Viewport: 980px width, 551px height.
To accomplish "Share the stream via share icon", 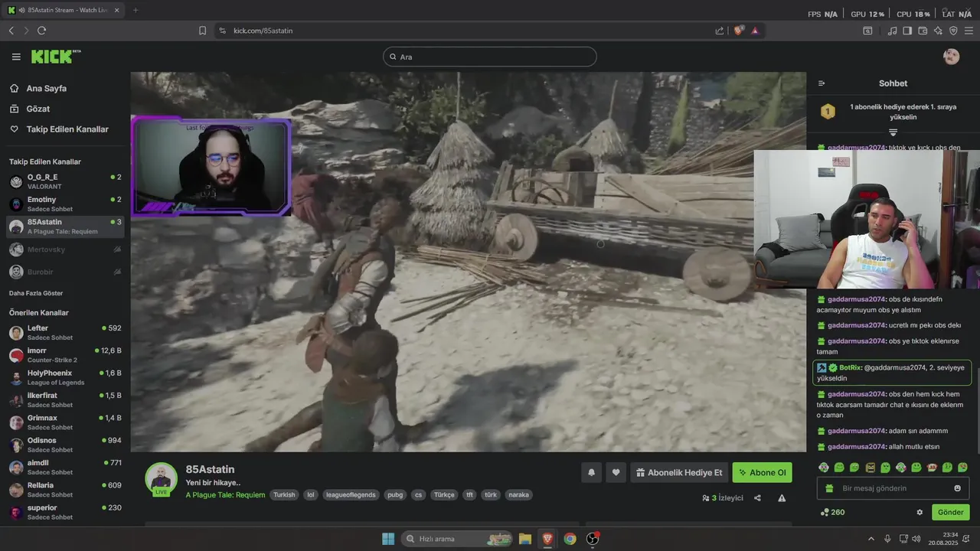I will pyautogui.click(x=757, y=498).
